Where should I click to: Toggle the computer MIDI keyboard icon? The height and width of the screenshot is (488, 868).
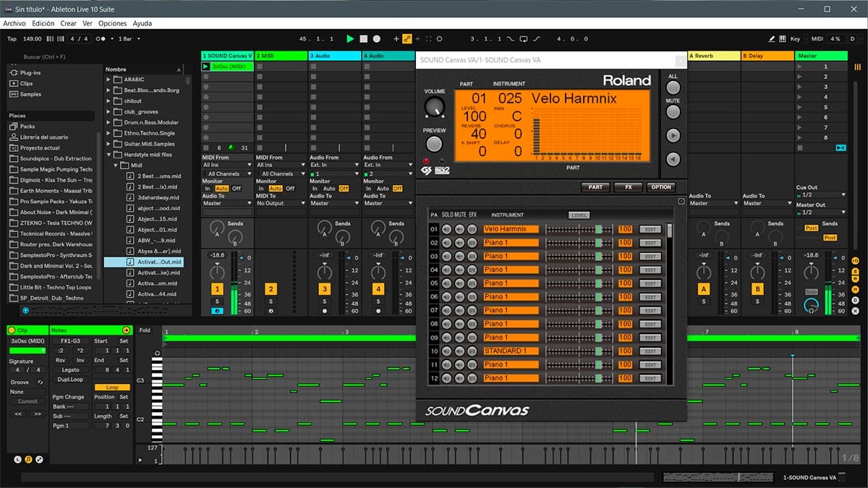tap(783, 38)
